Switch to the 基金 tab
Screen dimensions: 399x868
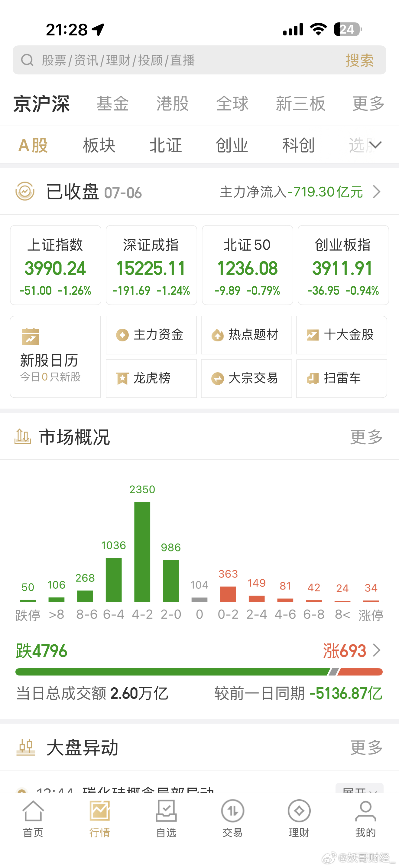point(113,104)
